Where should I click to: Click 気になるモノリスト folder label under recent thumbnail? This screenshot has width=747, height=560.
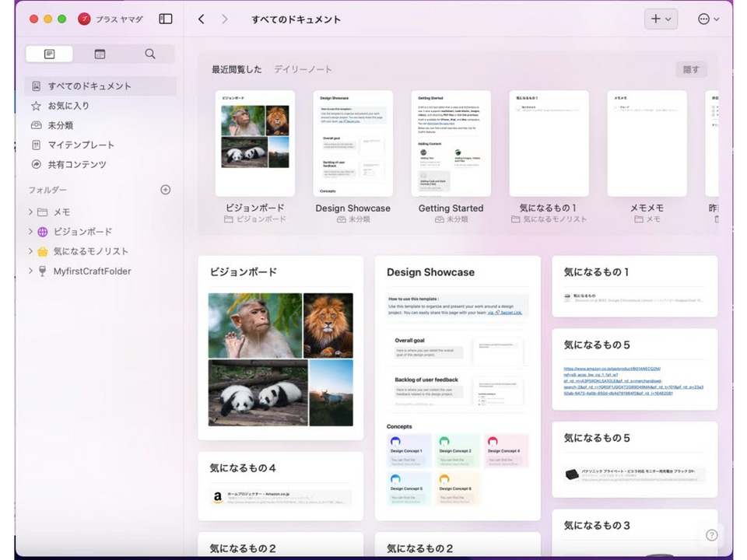549,219
